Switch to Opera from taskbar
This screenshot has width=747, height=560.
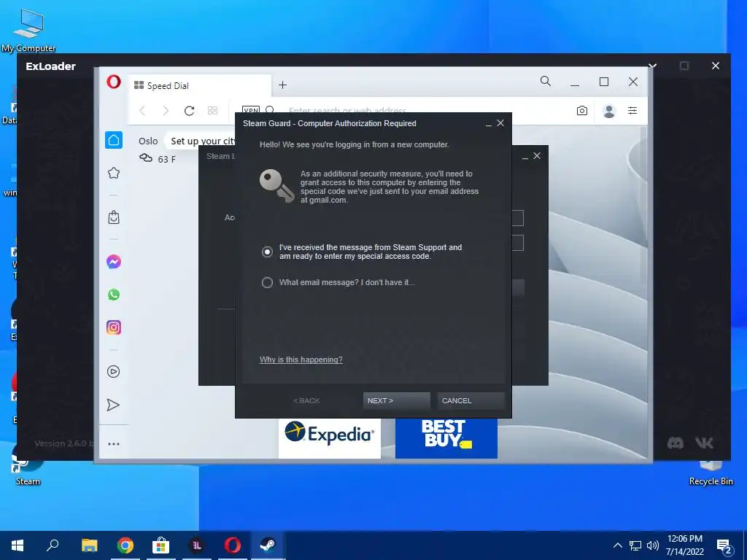[233, 545]
